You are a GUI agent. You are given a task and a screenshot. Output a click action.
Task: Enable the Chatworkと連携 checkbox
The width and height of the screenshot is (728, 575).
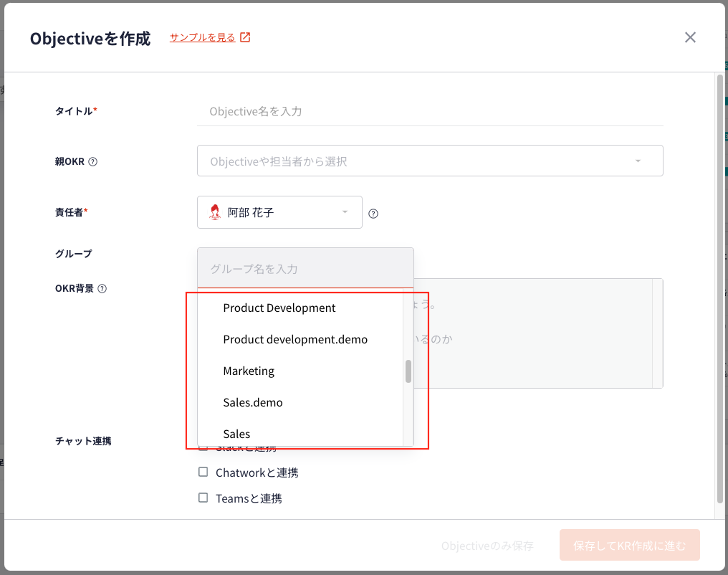203,472
